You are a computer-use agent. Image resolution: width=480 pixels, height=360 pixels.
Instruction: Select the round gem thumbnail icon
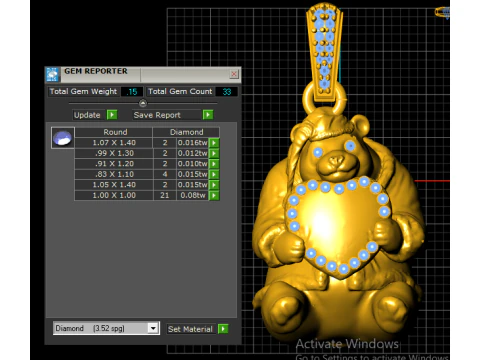point(63,138)
